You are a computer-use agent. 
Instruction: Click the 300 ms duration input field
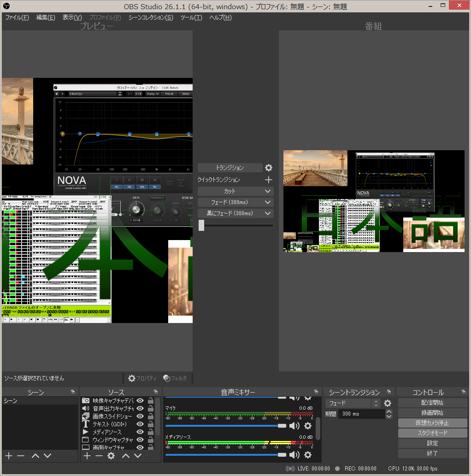point(363,414)
